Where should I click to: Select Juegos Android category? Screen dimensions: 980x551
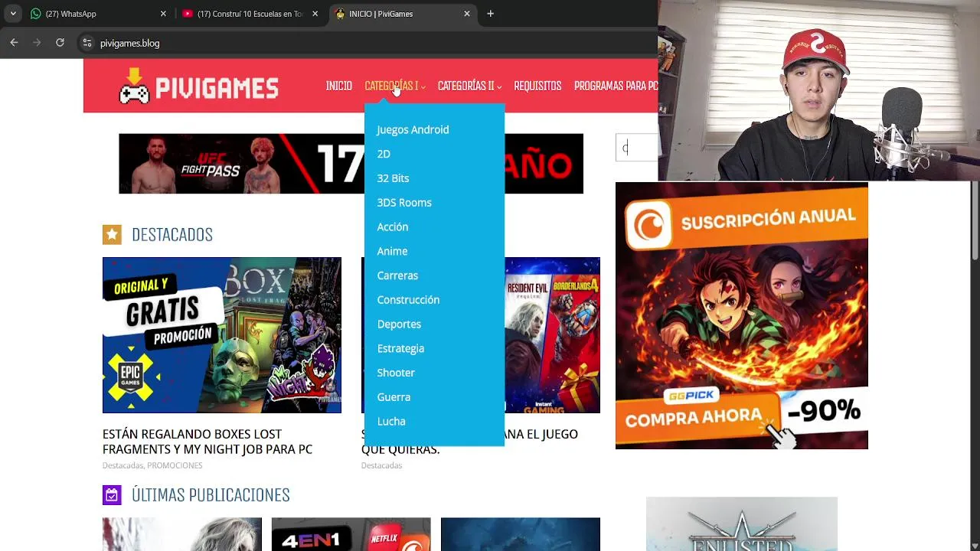[x=413, y=129]
